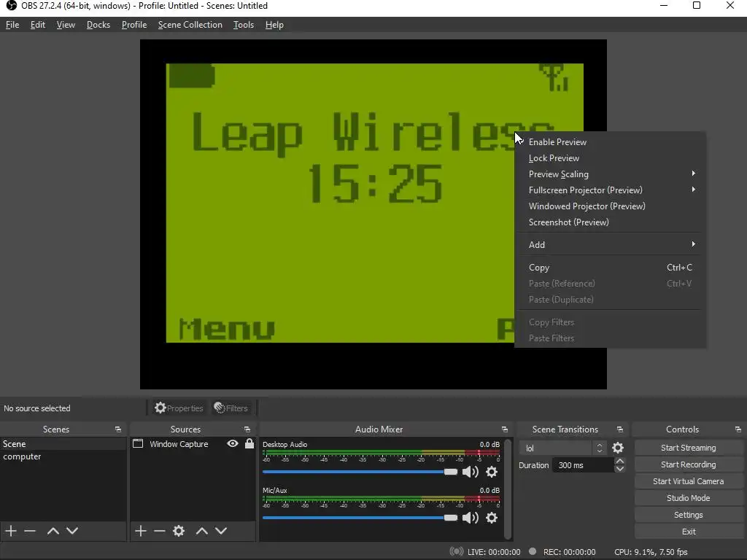Choose Windowed Projector (Preview)
The height and width of the screenshot is (560, 747).
tap(611, 206)
